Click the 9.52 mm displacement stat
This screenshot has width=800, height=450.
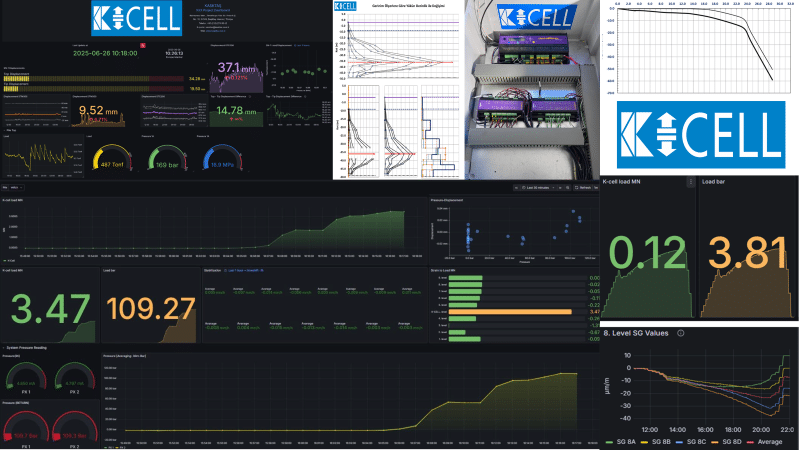(x=98, y=111)
